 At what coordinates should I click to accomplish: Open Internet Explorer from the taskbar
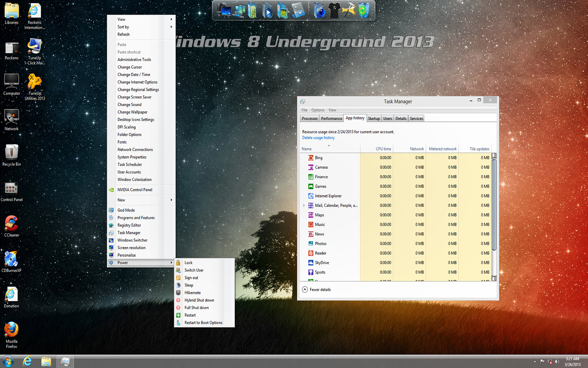(27, 361)
